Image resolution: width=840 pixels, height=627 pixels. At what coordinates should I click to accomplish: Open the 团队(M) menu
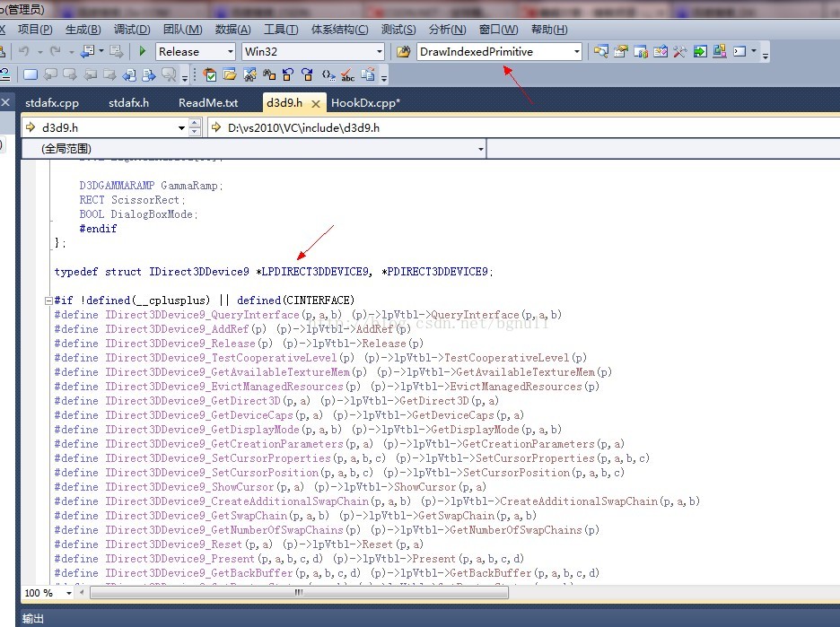click(x=183, y=30)
